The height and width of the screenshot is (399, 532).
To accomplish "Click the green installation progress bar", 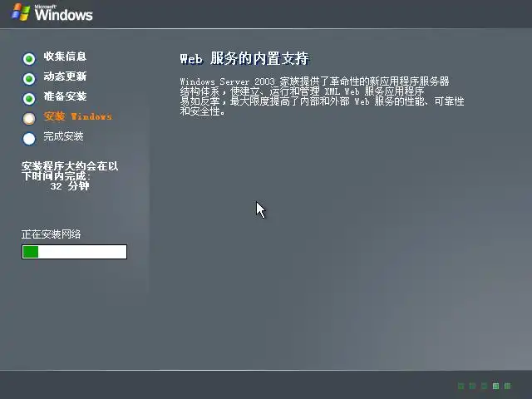I will point(74,252).
